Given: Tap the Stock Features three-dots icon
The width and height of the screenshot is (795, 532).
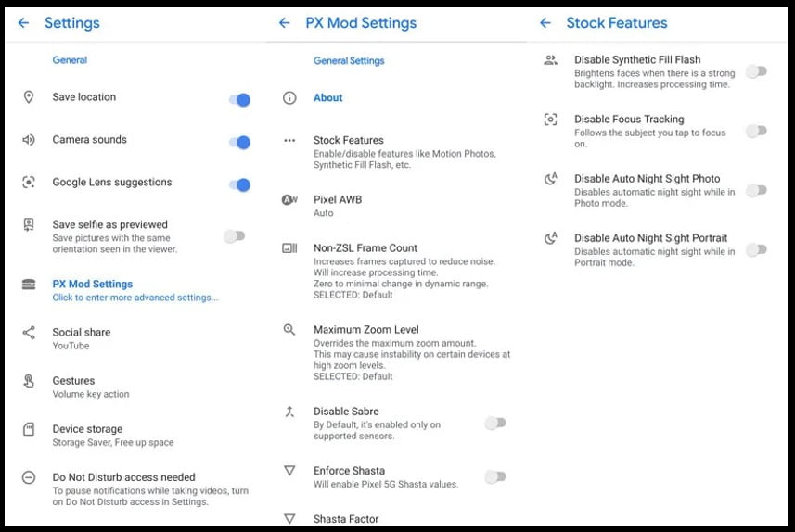Looking at the screenshot, I should coord(289,140).
